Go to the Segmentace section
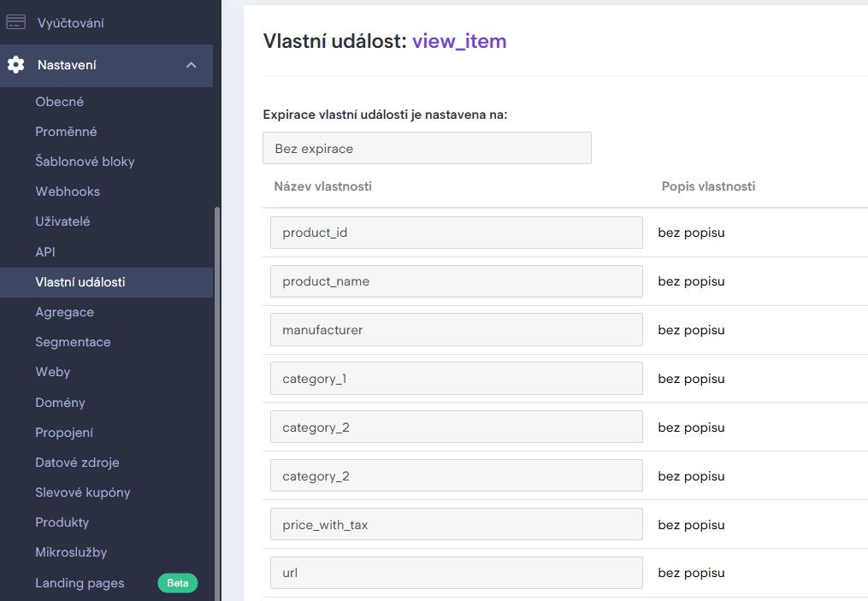Image resolution: width=868 pixels, height=601 pixels. 73,342
